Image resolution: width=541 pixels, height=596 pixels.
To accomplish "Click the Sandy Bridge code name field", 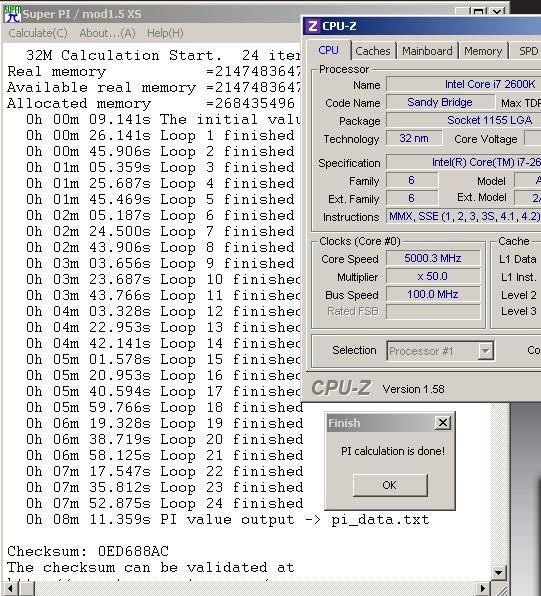I will [440, 102].
